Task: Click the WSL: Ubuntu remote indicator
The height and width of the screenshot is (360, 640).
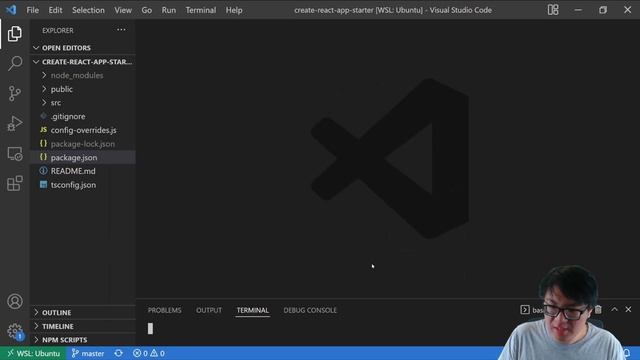Action: click(x=33, y=353)
